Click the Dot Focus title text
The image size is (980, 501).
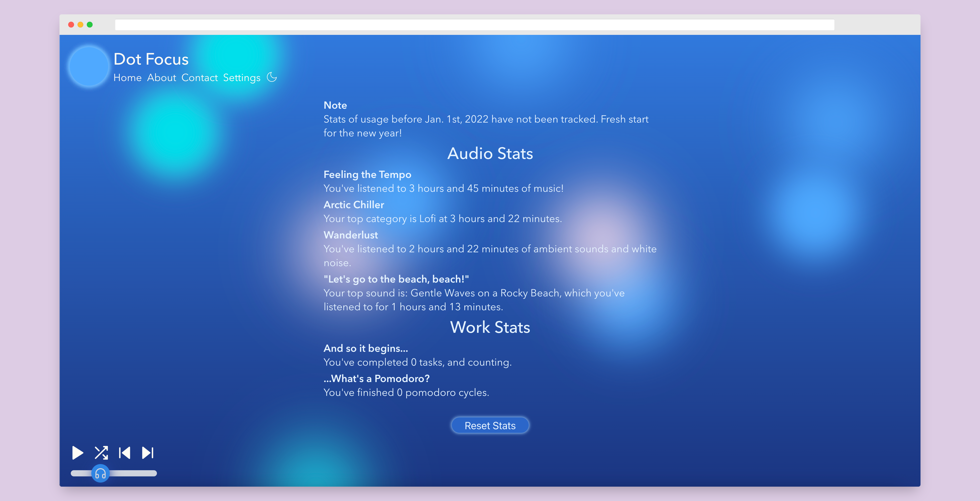click(x=151, y=59)
